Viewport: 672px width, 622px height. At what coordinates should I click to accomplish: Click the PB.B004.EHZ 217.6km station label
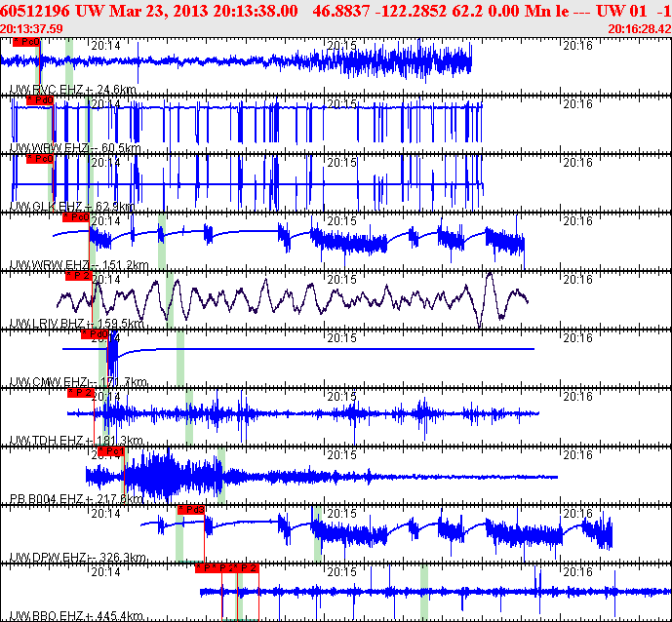(x=76, y=499)
